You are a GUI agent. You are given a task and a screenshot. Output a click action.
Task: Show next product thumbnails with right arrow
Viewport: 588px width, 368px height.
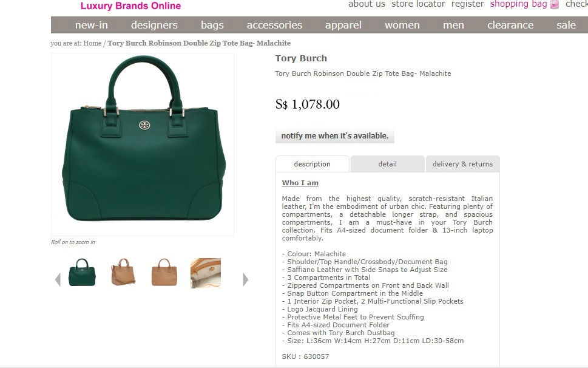tap(246, 279)
